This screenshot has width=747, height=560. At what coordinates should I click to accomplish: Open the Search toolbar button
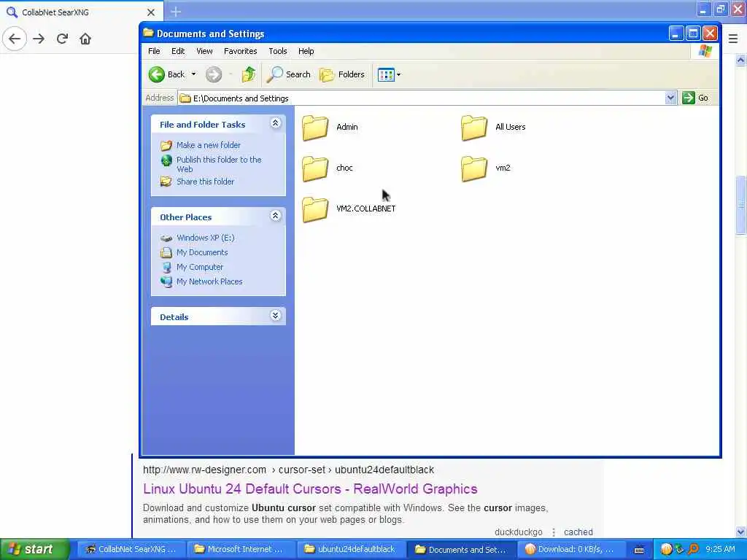(x=289, y=74)
